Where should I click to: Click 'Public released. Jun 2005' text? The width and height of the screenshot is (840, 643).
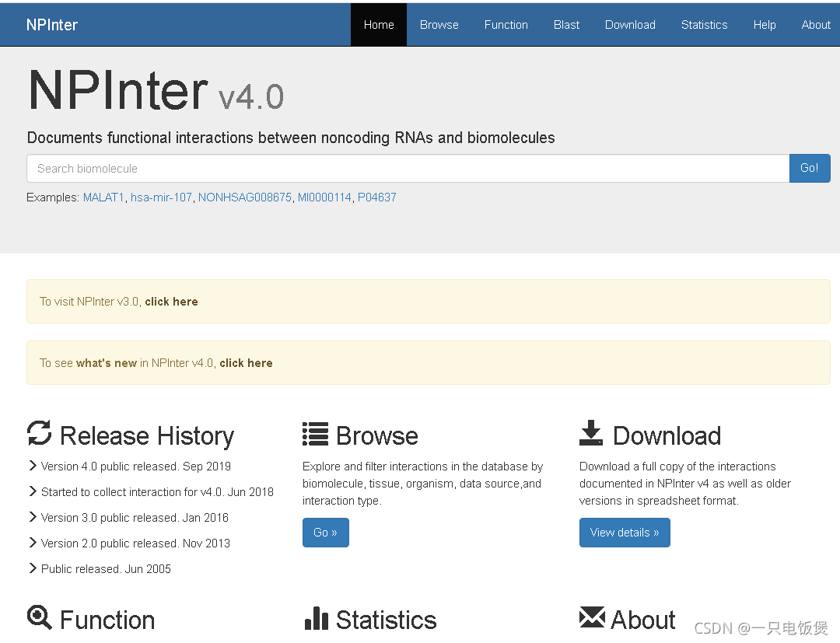coord(106,569)
